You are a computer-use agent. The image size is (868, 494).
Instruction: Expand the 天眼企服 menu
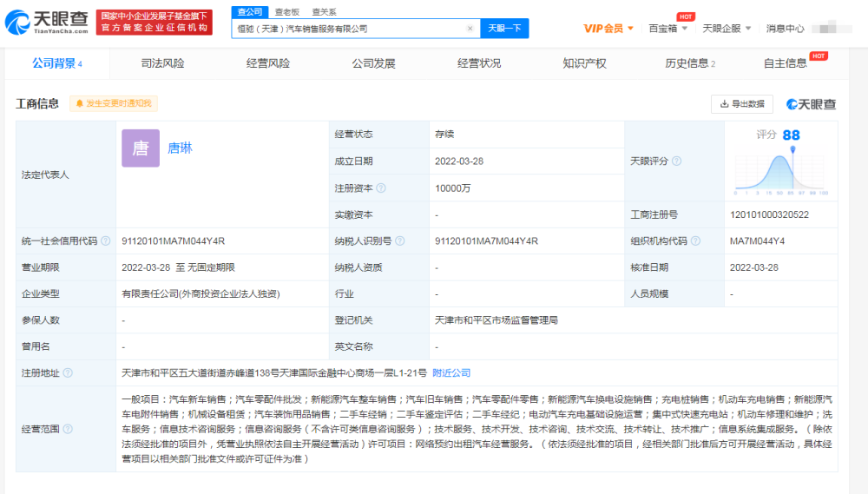pos(727,29)
